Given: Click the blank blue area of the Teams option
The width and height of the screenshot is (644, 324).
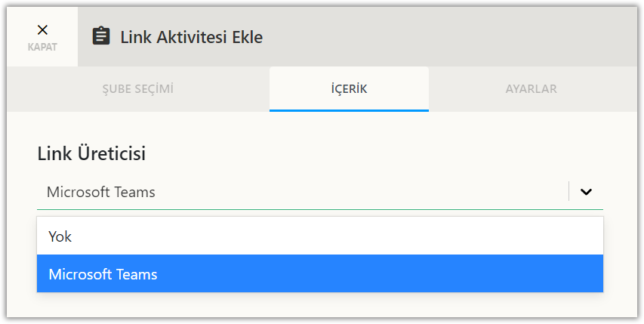Looking at the screenshot, I should (377, 274).
